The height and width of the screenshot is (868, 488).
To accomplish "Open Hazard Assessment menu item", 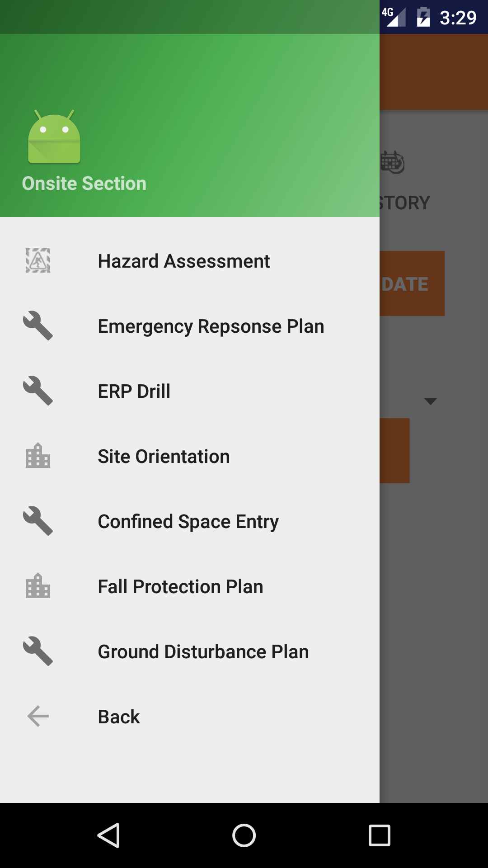I will pos(184,261).
